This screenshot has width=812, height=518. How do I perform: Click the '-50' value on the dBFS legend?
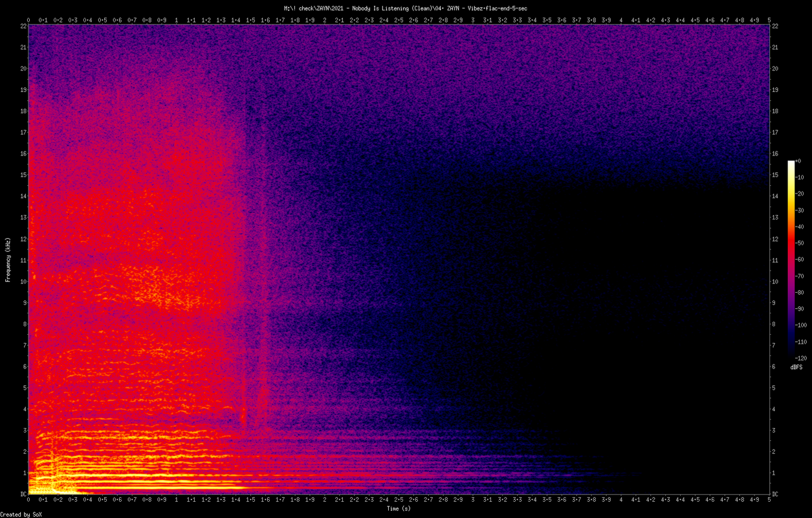tap(799, 243)
